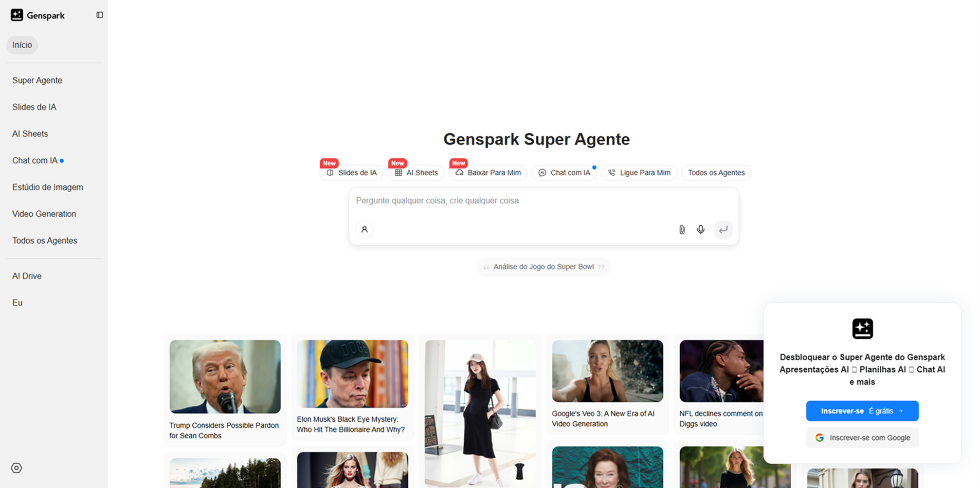This screenshot has width=980, height=488.
Task: Click the Baixar Para Mim chip
Action: (x=488, y=173)
